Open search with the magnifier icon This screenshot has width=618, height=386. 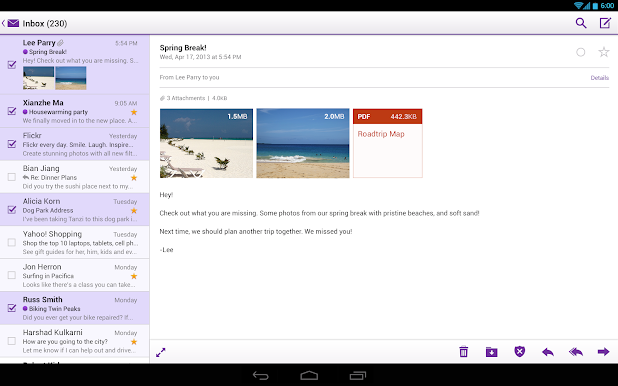pos(581,23)
